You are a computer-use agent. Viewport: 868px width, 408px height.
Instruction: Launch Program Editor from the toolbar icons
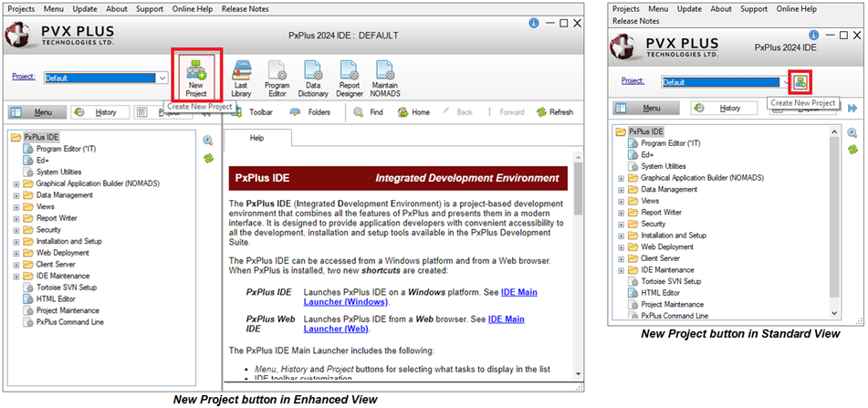click(x=277, y=77)
